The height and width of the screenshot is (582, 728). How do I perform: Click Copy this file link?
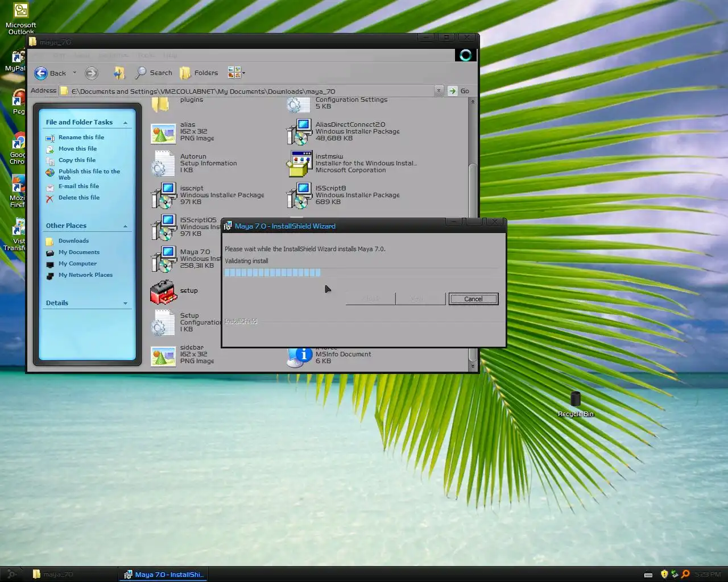click(77, 160)
